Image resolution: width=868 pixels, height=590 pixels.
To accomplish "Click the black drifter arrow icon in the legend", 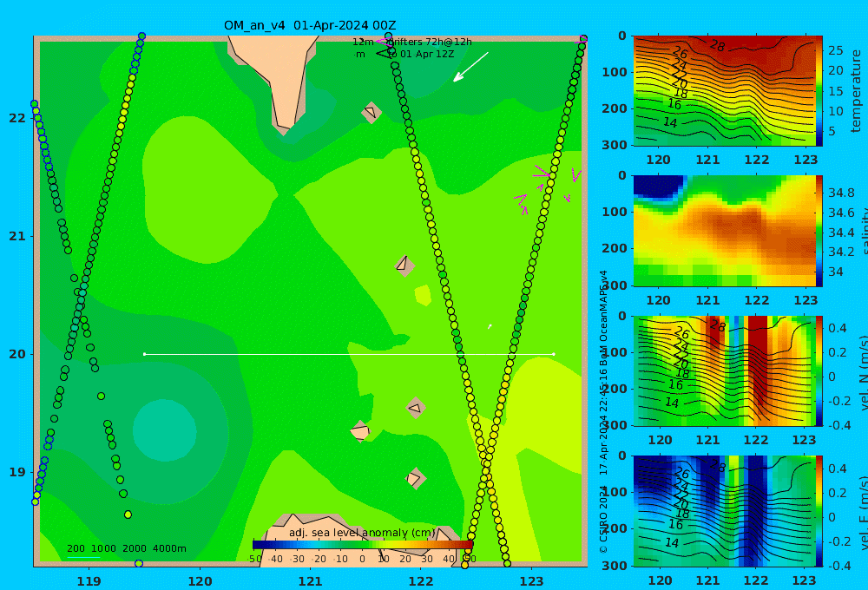I will pos(385,54).
